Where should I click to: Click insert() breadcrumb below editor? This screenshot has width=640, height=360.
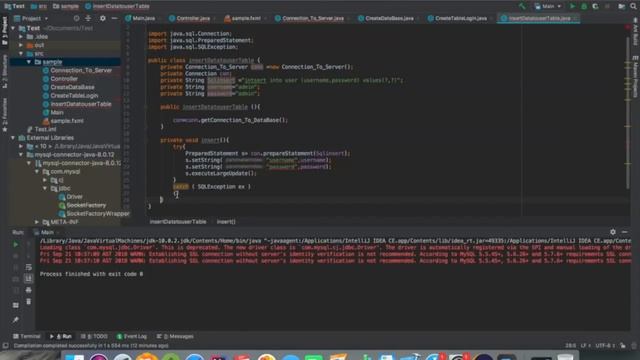click(226, 222)
